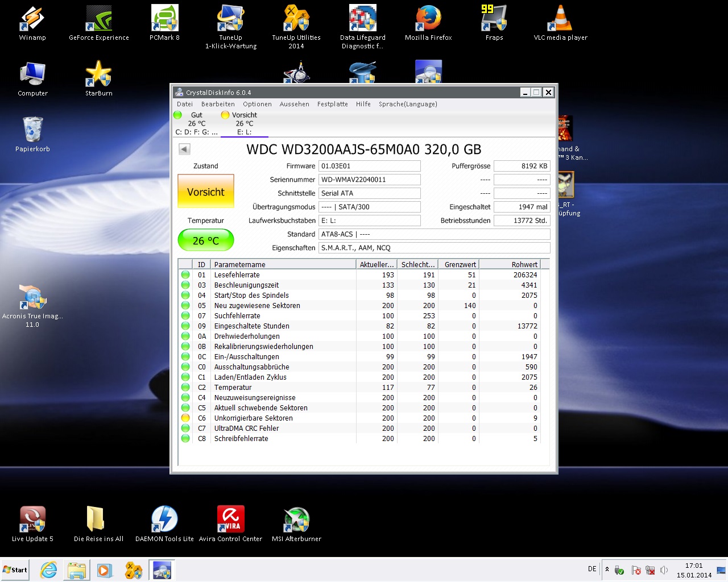Open TuneUp Utilities 2014 icon

[296, 27]
